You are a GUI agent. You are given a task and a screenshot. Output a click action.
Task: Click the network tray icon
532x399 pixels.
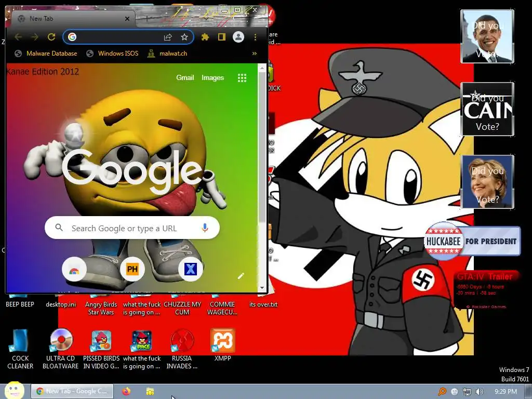467,392
